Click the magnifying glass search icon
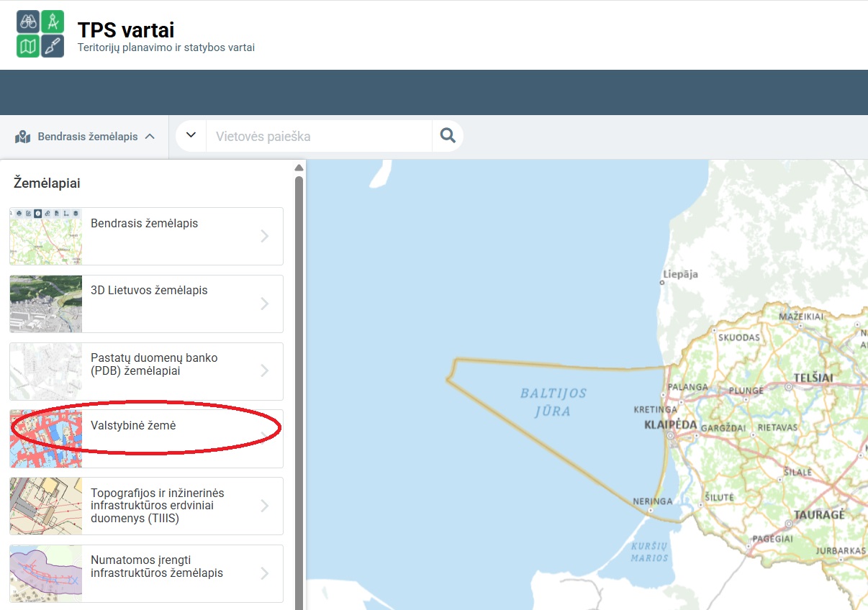868x610 pixels. coord(448,136)
